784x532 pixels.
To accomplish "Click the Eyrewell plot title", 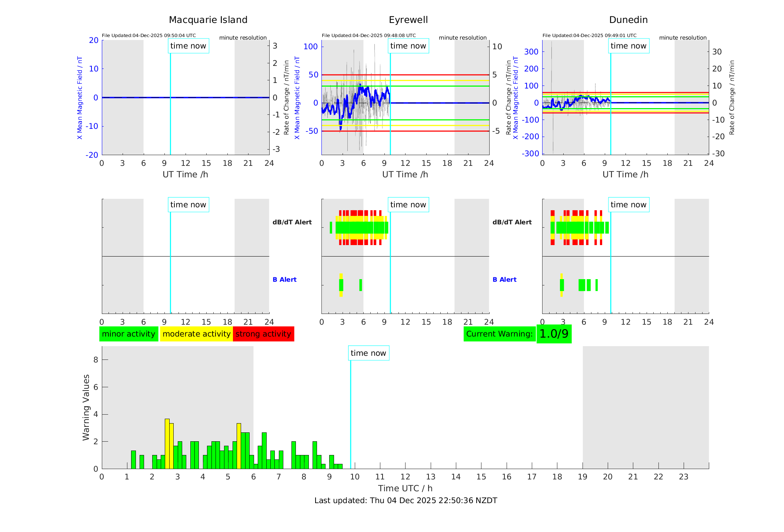I will point(408,20).
